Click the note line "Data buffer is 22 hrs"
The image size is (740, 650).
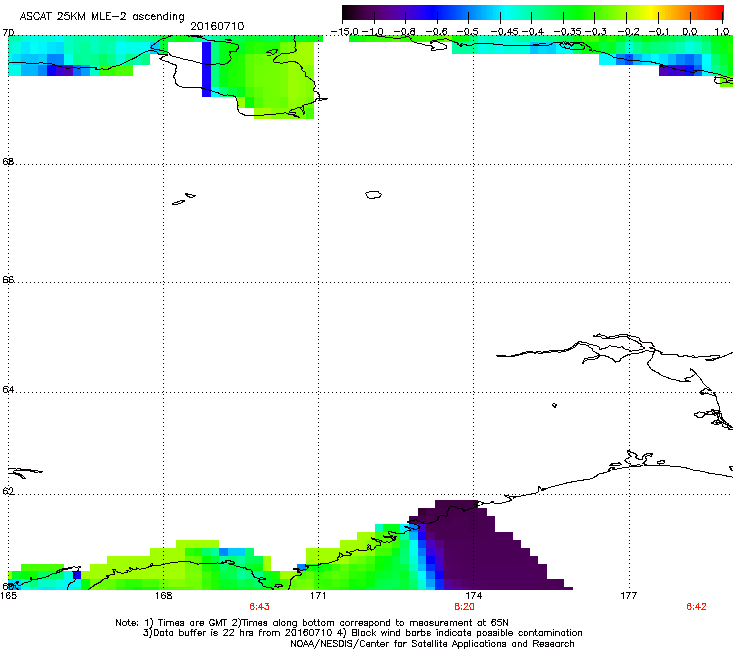pos(204,633)
